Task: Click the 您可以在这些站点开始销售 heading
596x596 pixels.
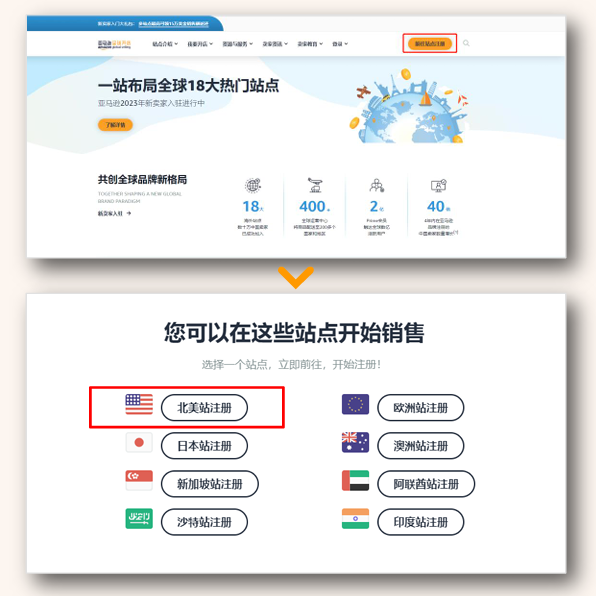Action: coord(294,333)
